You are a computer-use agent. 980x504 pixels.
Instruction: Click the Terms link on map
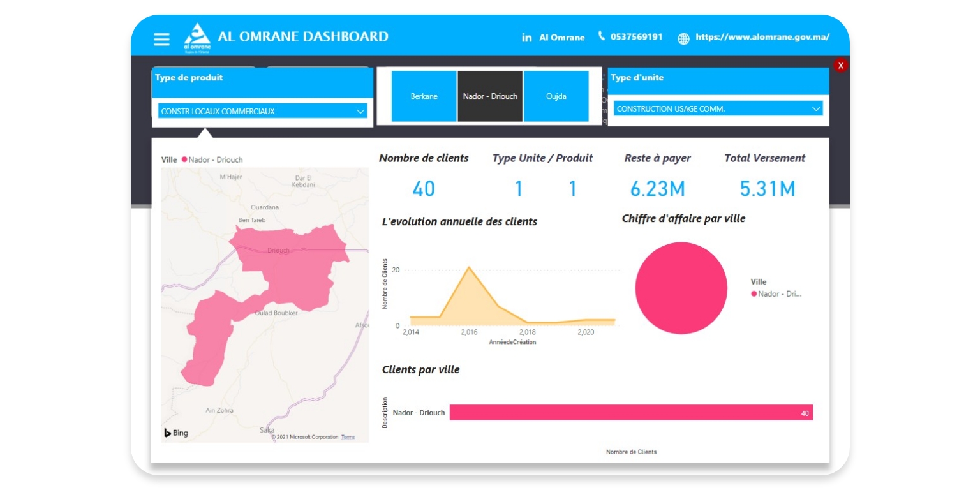pyautogui.click(x=348, y=437)
